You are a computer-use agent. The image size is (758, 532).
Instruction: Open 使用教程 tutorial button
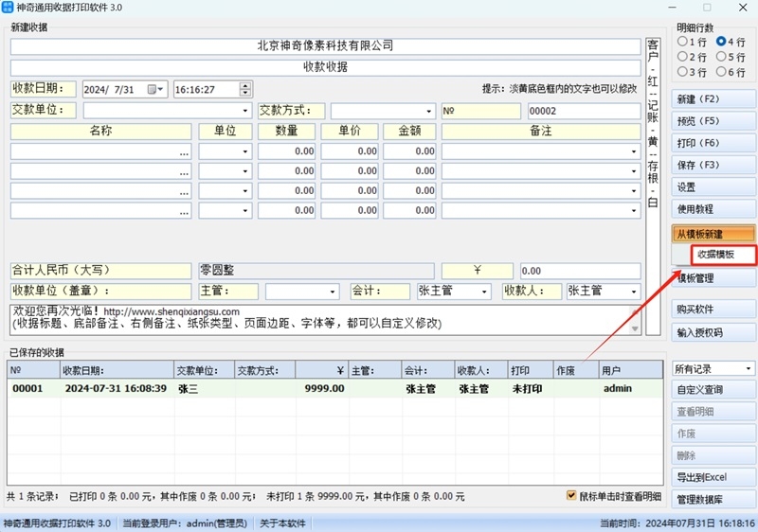pos(713,209)
